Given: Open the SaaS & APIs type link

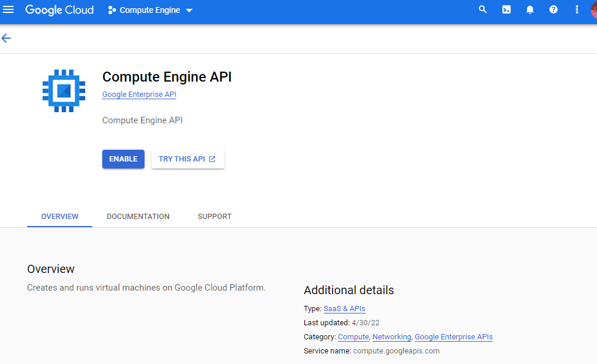Looking at the screenshot, I should click(x=344, y=308).
